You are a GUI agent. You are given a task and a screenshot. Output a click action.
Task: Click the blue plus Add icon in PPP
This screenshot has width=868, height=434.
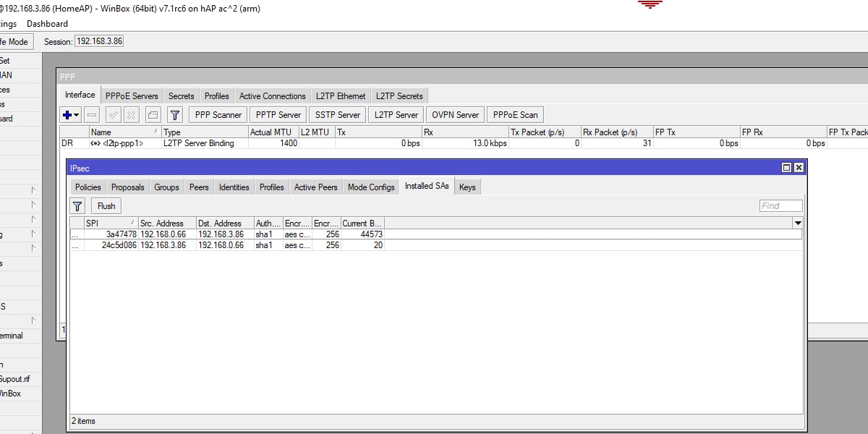point(67,115)
